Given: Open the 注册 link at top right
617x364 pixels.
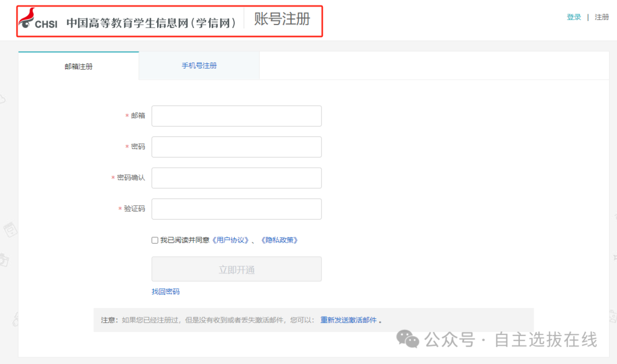Looking at the screenshot, I should pos(602,17).
